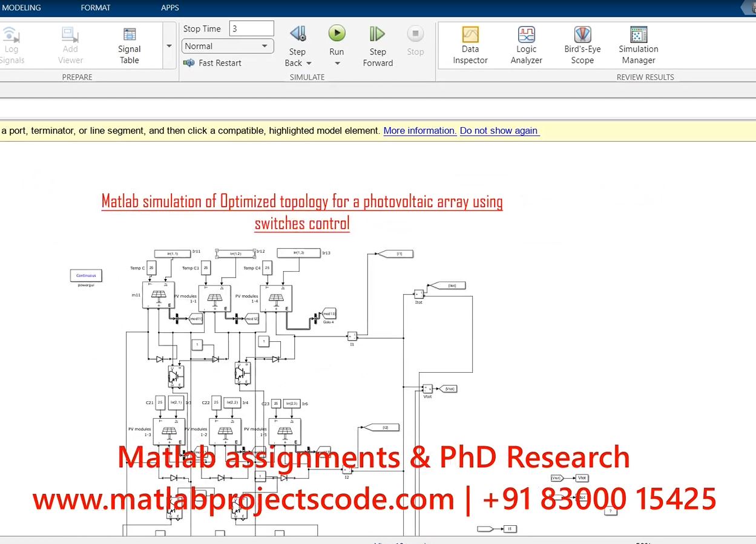Screen dimensions: 756x544
Task: Click the red title annotation text
Action: 302,212
